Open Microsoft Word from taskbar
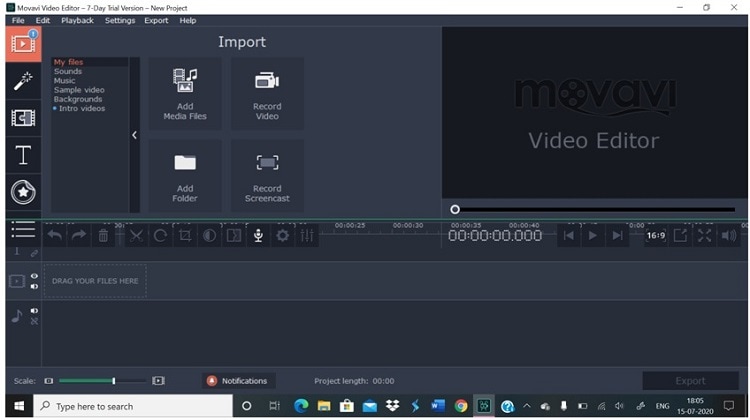Screen dimensions: 750x420 438,406
